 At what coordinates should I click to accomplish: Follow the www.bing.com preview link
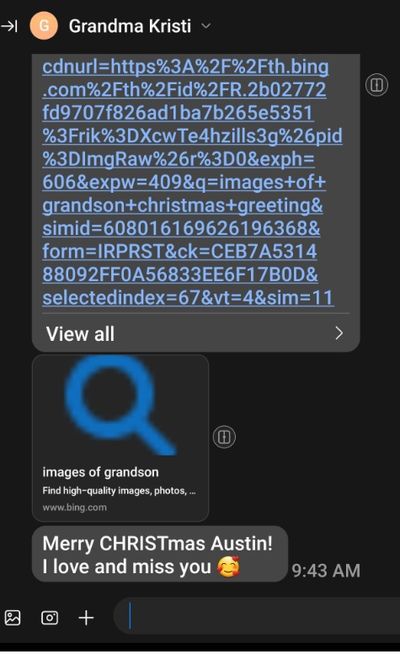[x=74, y=508]
